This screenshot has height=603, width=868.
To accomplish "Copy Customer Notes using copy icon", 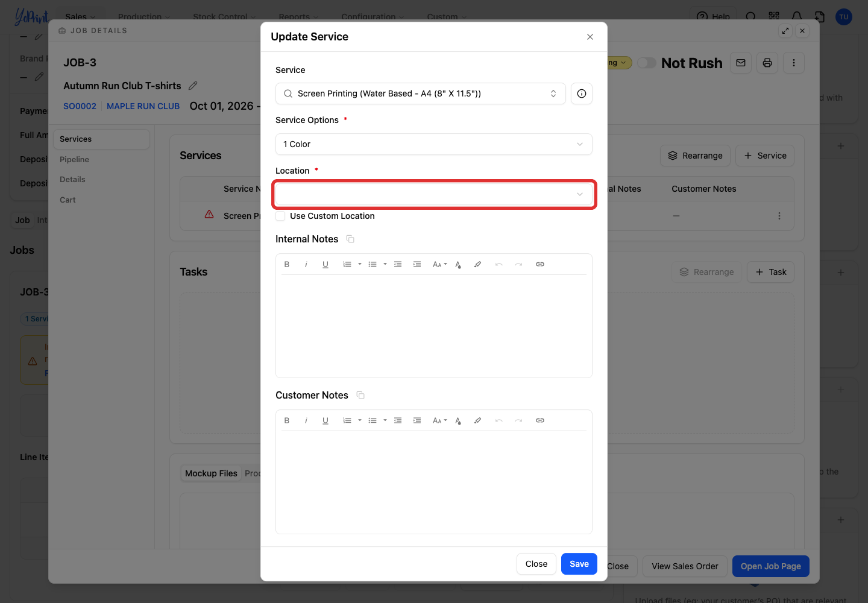I will [360, 396].
